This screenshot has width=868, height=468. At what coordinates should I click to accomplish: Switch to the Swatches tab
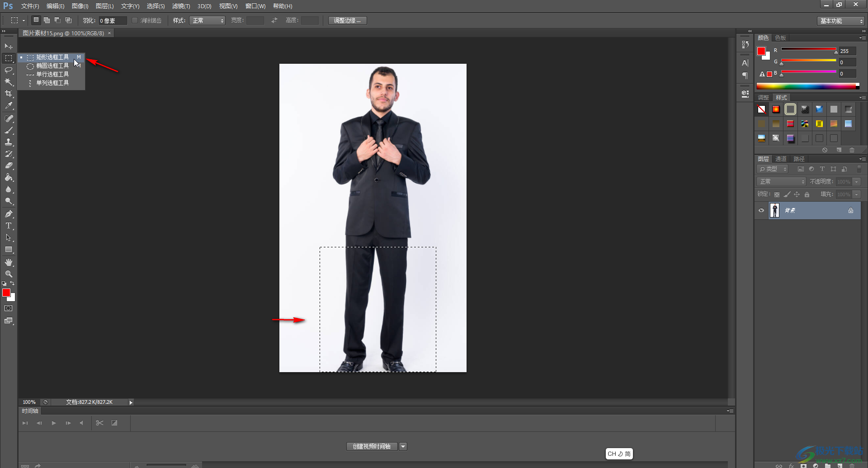780,38
